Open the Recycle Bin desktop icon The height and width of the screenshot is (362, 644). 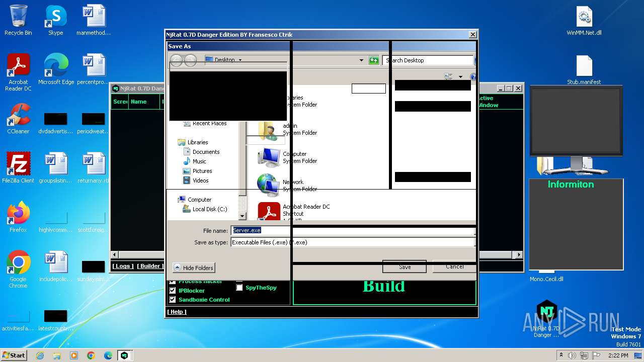pos(18,21)
